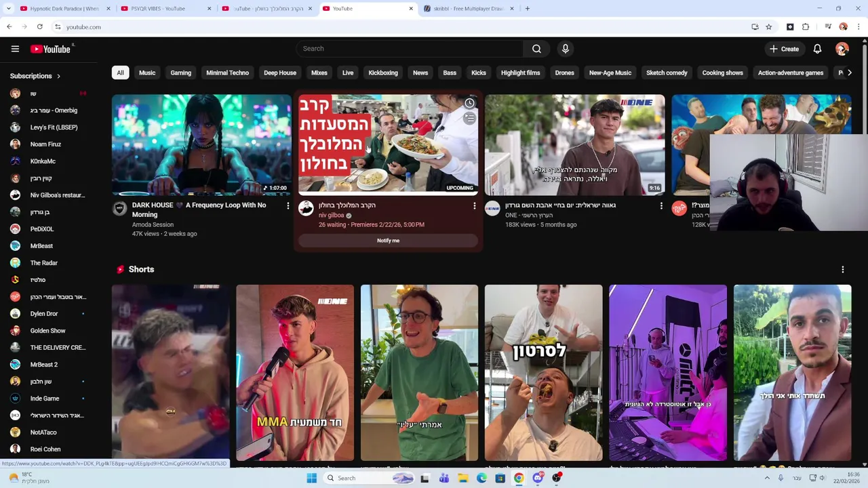The width and height of the screenshot is (868, 488).
Task: Open the Shorts section options menu
Action: tap(842, 270)
